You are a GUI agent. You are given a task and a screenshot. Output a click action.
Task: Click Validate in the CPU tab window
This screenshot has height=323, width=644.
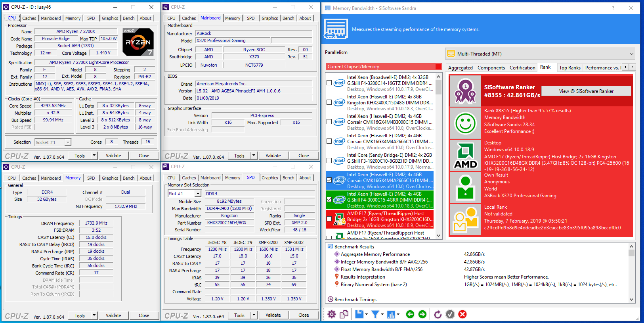coord(113,156)
